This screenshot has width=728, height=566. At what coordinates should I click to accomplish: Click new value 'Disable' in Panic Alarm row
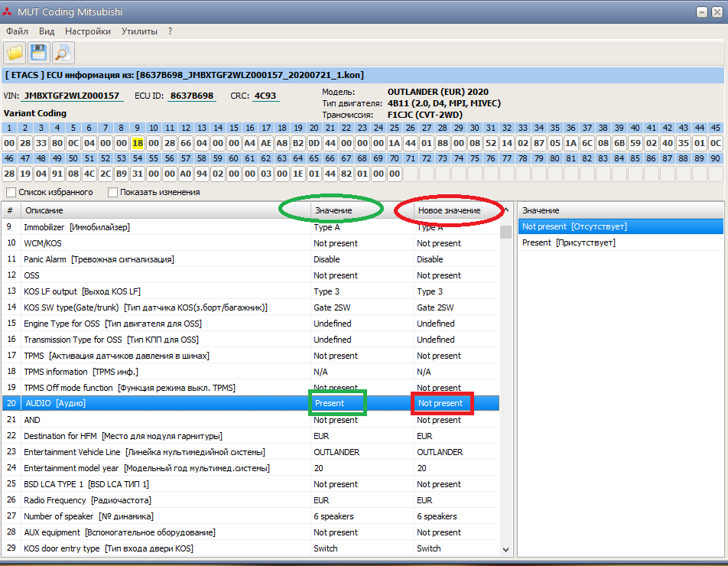pyautogui.click(x=430, y=259)
